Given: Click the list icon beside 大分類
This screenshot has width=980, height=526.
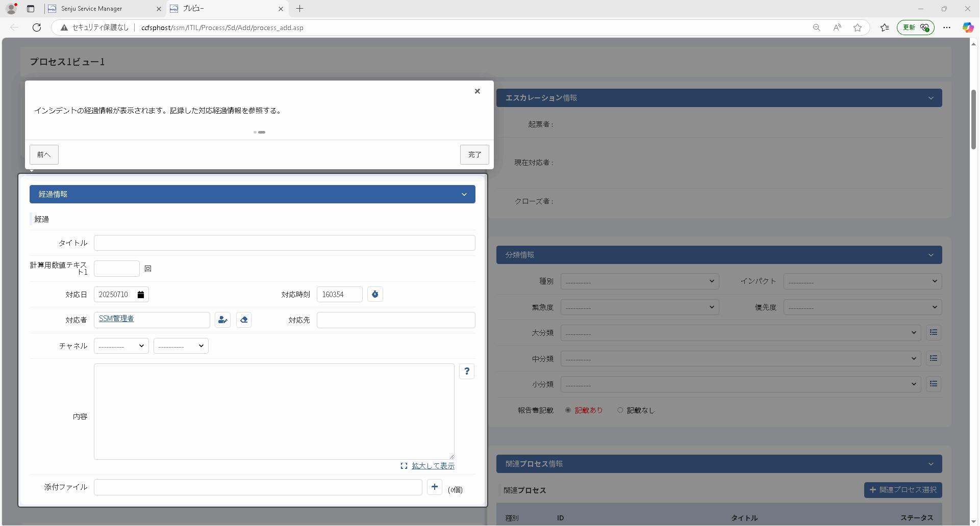Looking at the screenshot, I should point(934,332).
